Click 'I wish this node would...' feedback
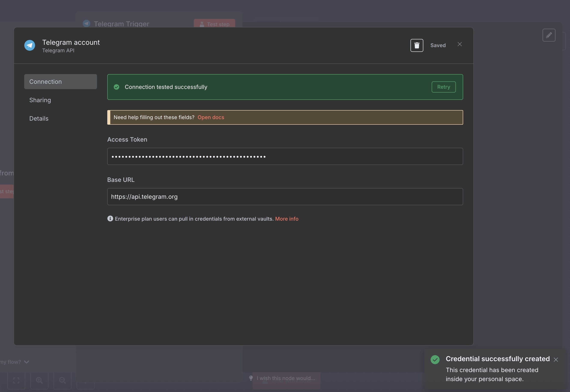The height and width of the screenshot is (392, 570). tap(286, 378)
